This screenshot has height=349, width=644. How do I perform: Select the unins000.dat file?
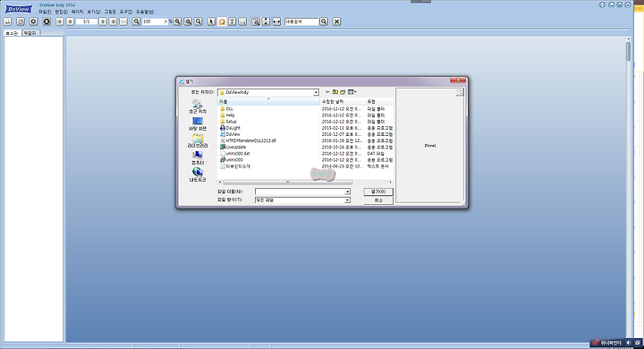pos(235,153)
